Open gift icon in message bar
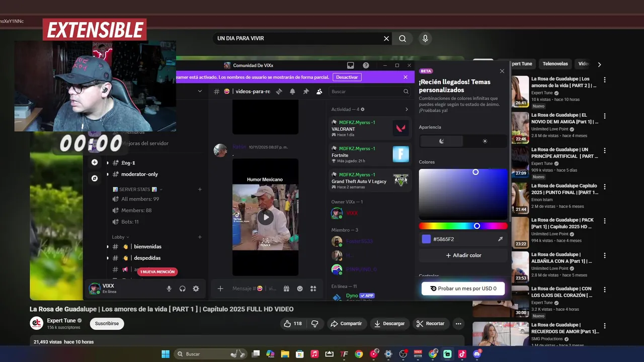This screenshot has height=362, width=644. (x=286, y=289)
